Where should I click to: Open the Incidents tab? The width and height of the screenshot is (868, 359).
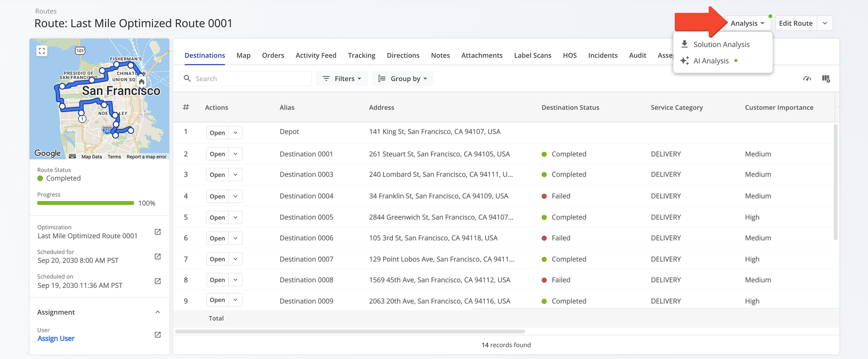(x=603, y=56)
